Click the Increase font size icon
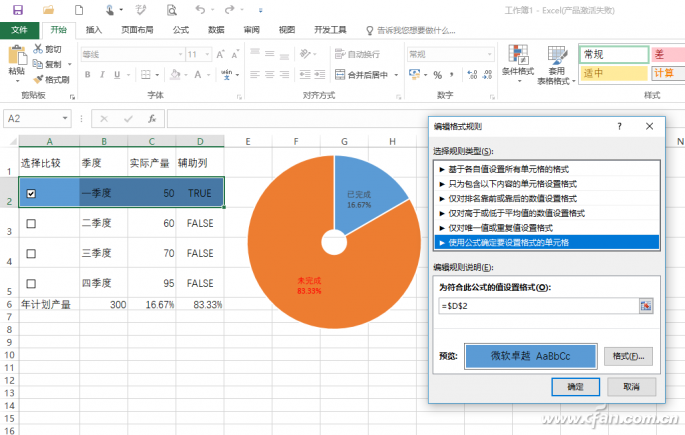685x435 pixels. tap(221, 54)
